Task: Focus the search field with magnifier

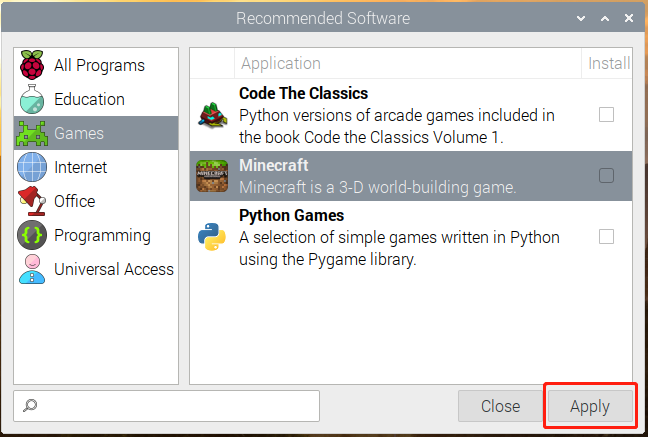Action: [x=166, y=406]
